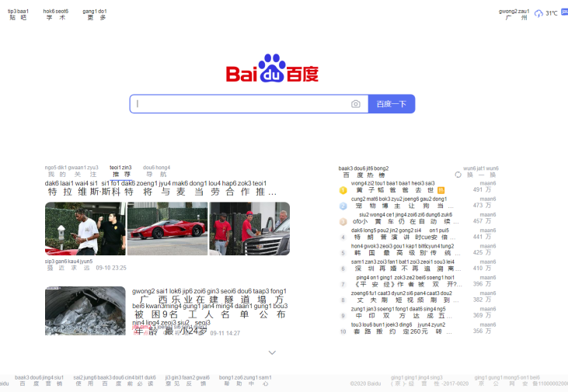Open the thumbnail of the man on his phone
The image size is (568, 392).
pyautogui.click(x=85, y=229)
